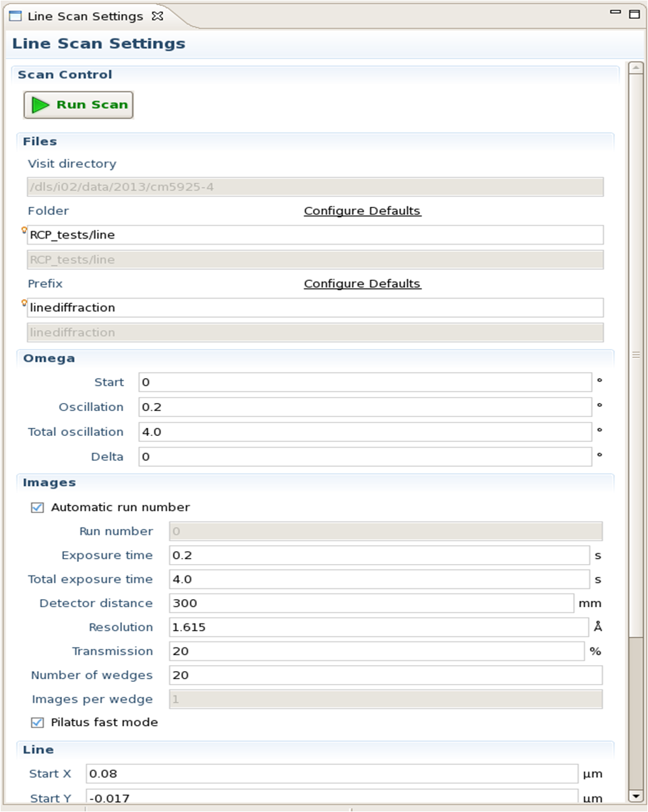Click the Detector distance field
The image size is (648, 812).
coord(372,603)
